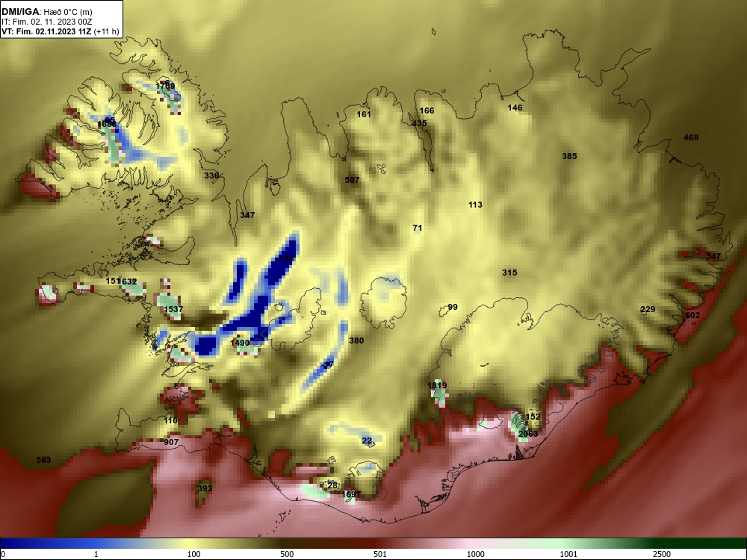The image size is (747, 560).
Task: Click the offshore value 583
Action: [x=43, y=460]
